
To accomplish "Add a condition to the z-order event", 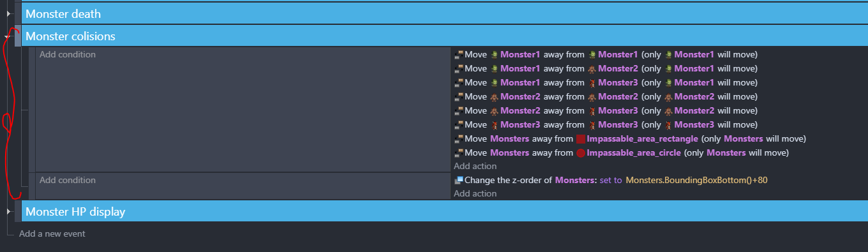I will (68, 181).
